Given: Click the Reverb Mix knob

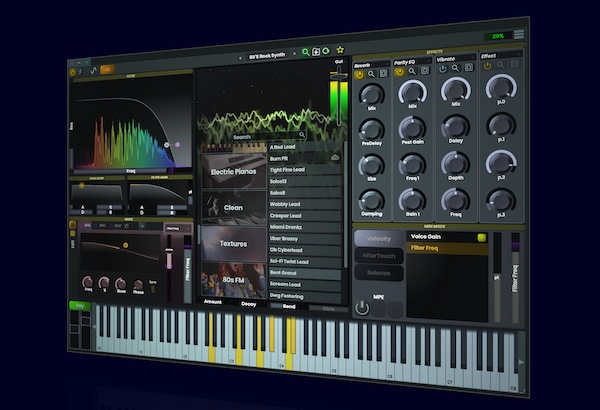Looking at the screenshot, I should coord(371,93).
